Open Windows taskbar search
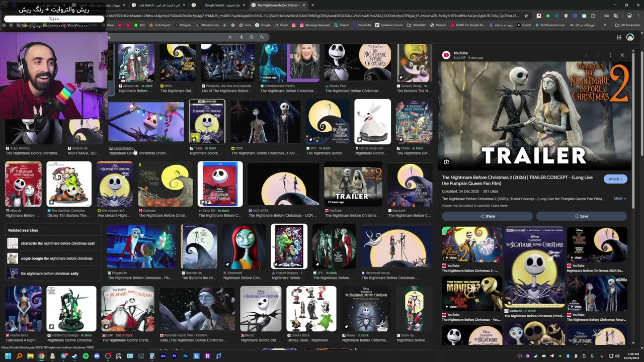This screenshot has width=644, height=362. click(19, 356)
